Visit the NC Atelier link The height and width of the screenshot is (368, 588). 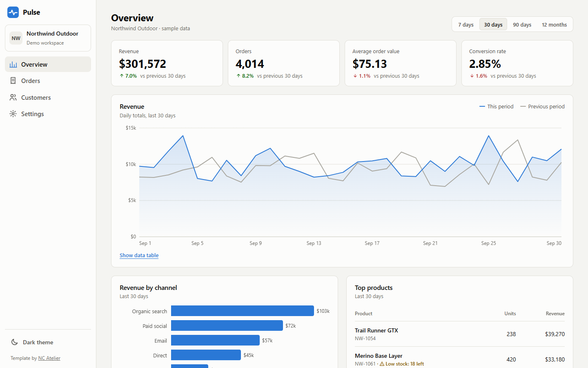point(49,358)
